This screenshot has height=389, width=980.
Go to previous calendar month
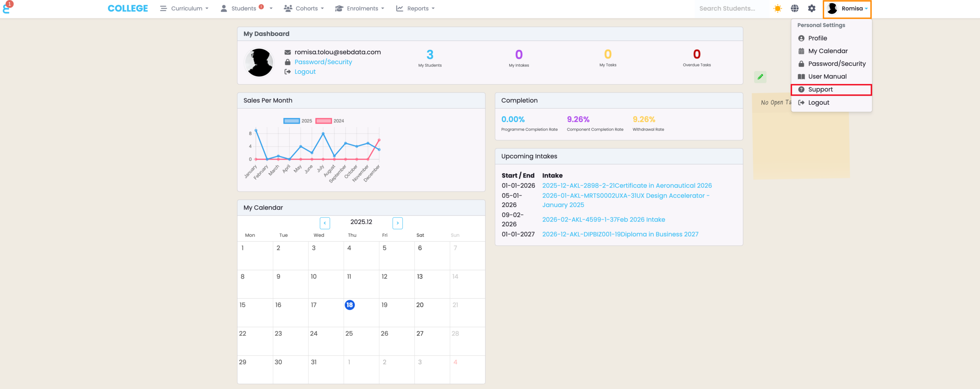coord(325,223)
